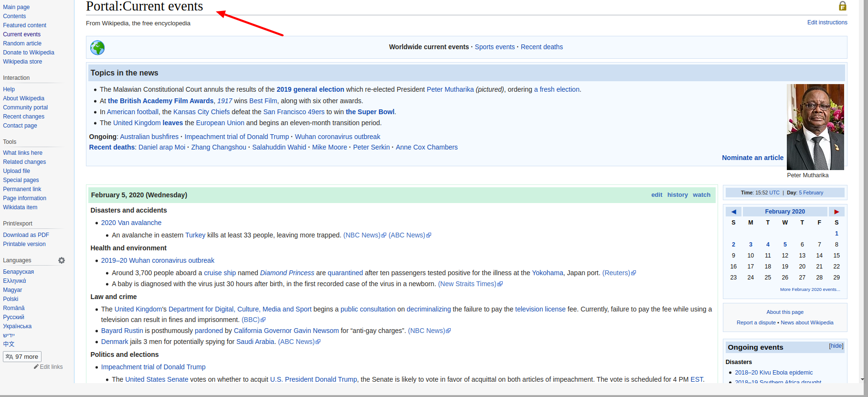Viewport: 868px width, 397px height.
Task: Open NBC News external avalanche source
Action: click(x=365, y=235)
